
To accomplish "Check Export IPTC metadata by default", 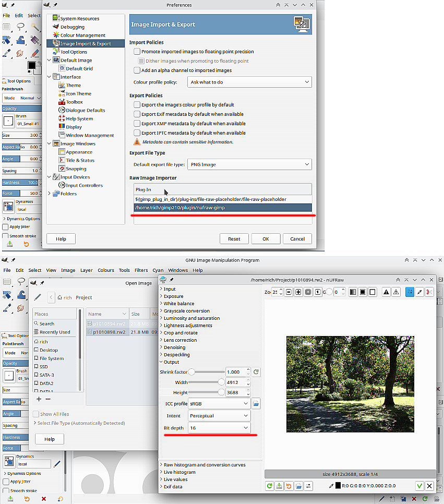I will (137, 133).
